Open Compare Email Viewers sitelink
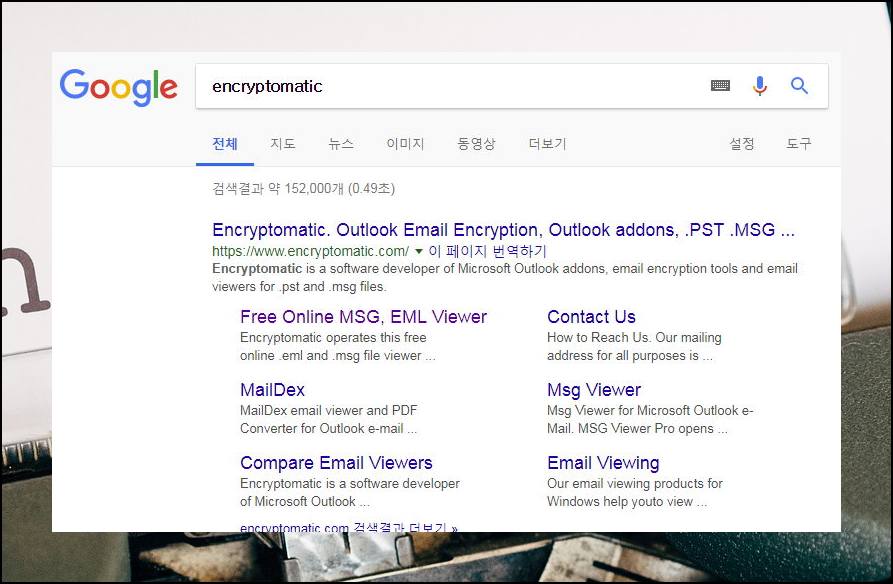 [x=336, y=463]
